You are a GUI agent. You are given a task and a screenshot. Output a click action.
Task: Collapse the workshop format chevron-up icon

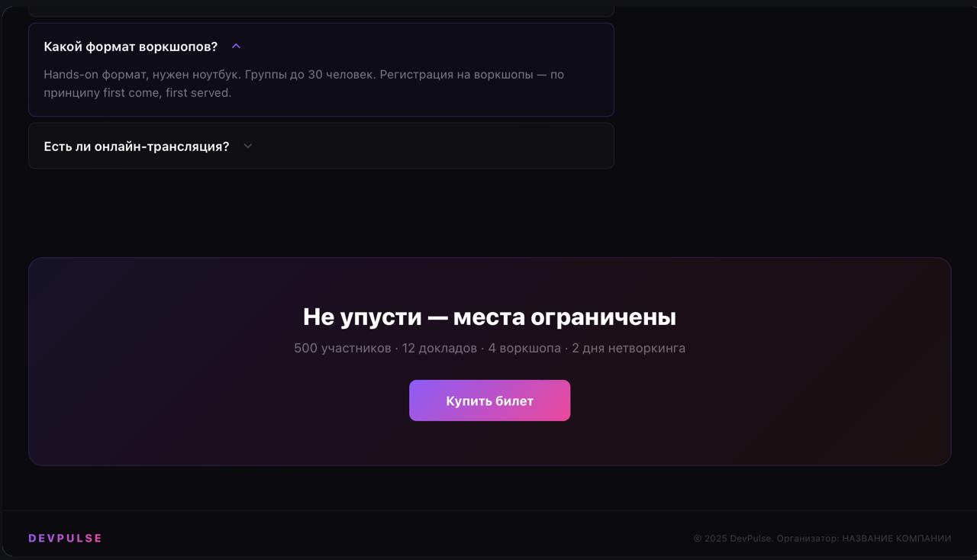click(x=236, y=47)
